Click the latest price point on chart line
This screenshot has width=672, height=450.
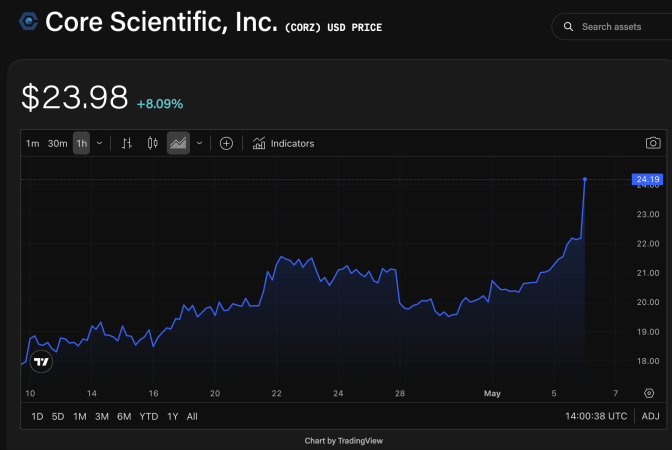[x=585, y=179]
